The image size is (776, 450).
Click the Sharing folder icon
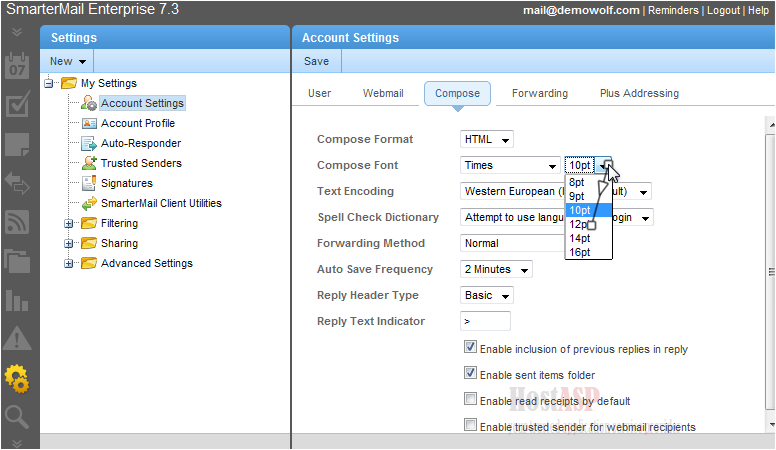[89, 243]
